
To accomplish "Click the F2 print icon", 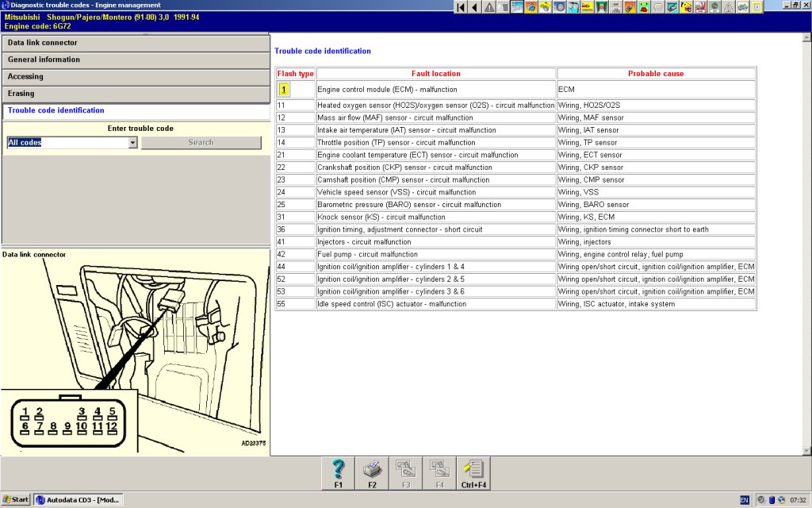I will [x=372, y=472].
